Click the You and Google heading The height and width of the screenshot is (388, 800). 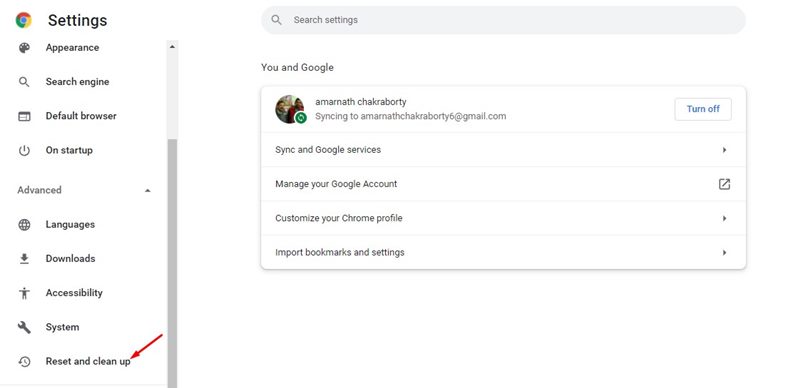[297, 67]
